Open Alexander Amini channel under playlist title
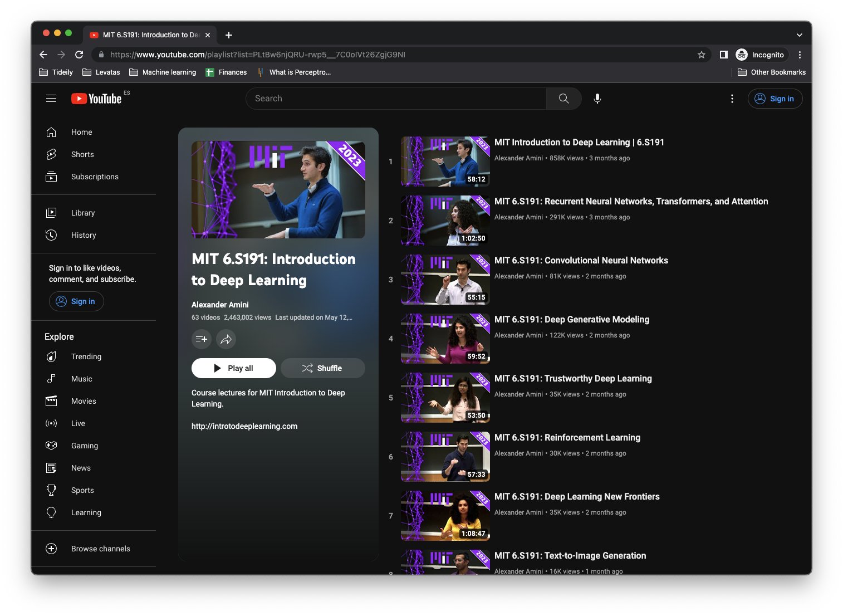Viewport: 843px width, 616px height. (x=220, y=305)
